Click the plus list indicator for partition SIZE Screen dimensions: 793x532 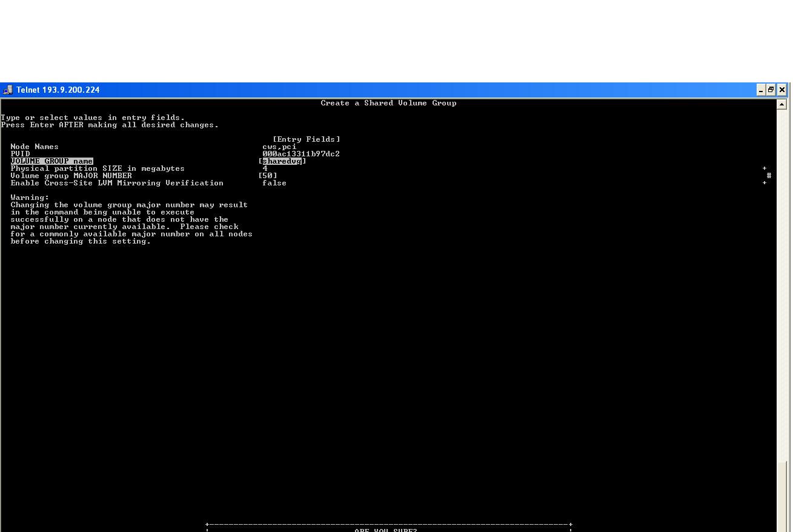[x=765, y=168]
